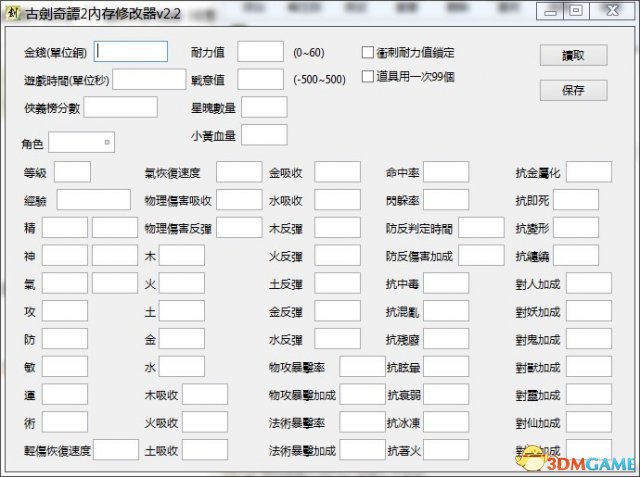Click the 物攻暴擊率 field

pos(362,366)
